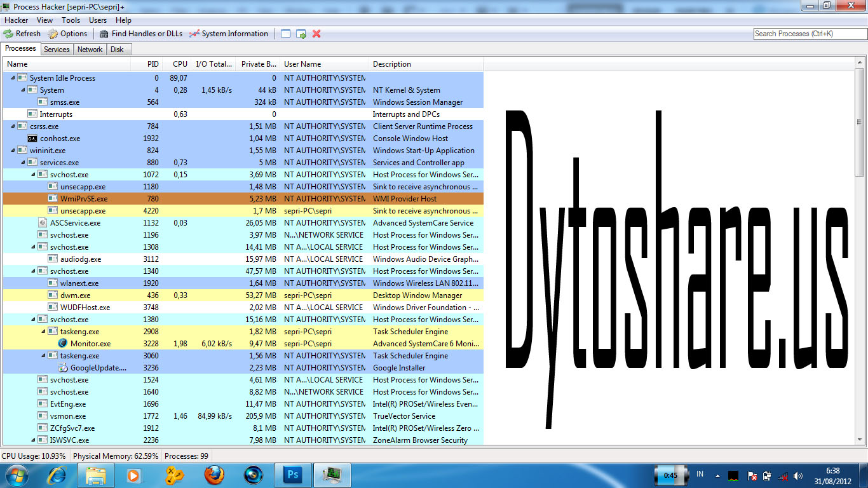Click the IN language indicator
868x488 pixels.
click(700, 475)
